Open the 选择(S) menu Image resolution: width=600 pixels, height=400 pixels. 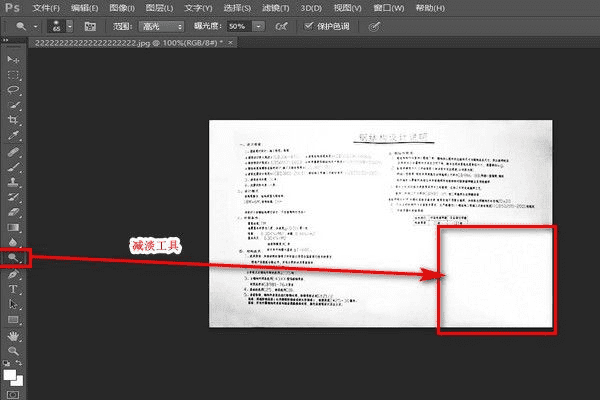237,8
